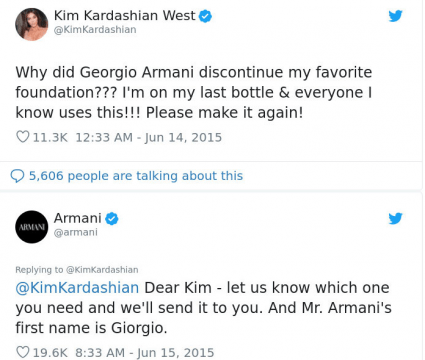Click the Twitter bird icon on Armani's tweet
425x360 pixels.
395,218
